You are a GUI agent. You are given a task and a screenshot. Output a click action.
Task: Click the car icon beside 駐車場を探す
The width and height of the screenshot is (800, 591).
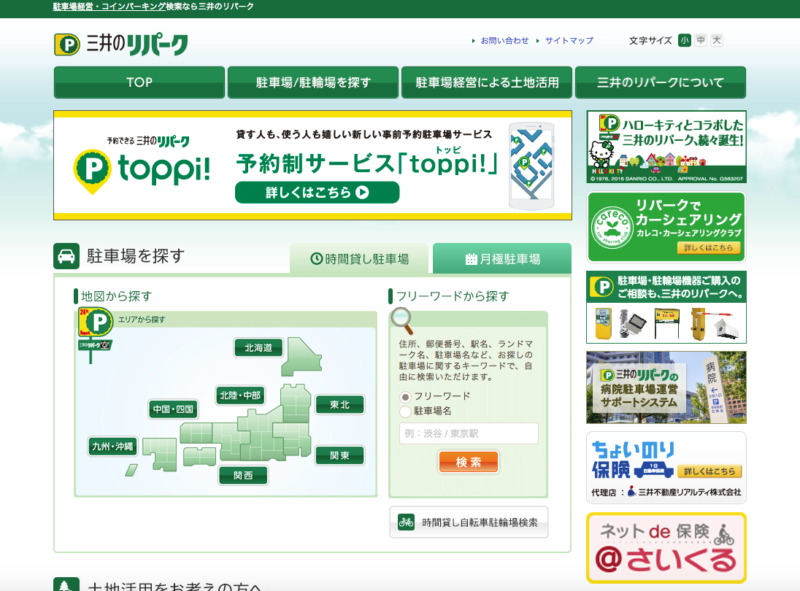click(67, 256)
